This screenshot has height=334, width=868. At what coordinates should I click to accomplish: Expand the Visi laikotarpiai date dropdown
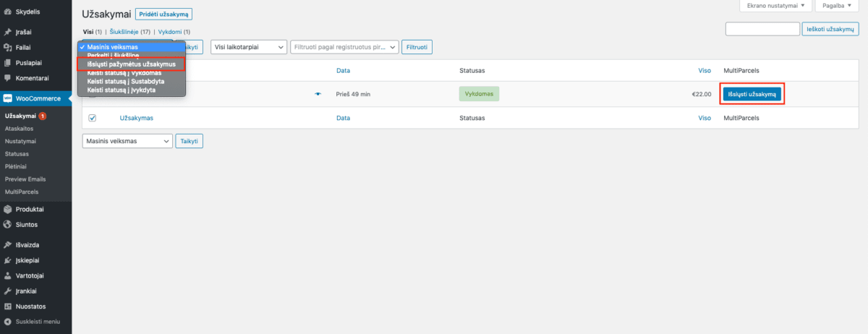coord(248,47)
